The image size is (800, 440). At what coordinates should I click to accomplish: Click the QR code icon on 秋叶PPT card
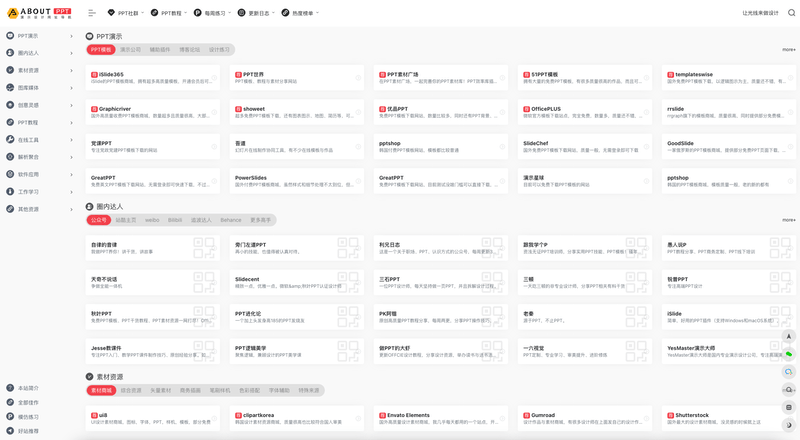coord(204,316)
